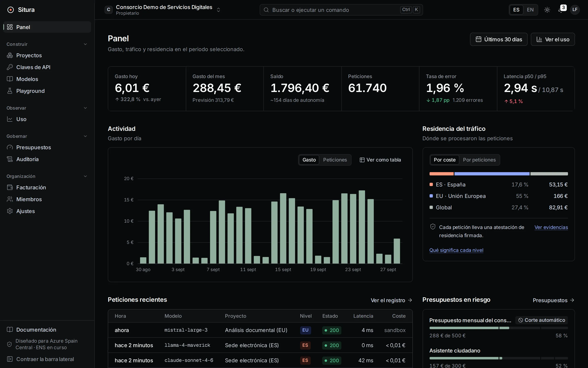Open Ver el registro link
The image size is (588, 368).
pos(391,300)
